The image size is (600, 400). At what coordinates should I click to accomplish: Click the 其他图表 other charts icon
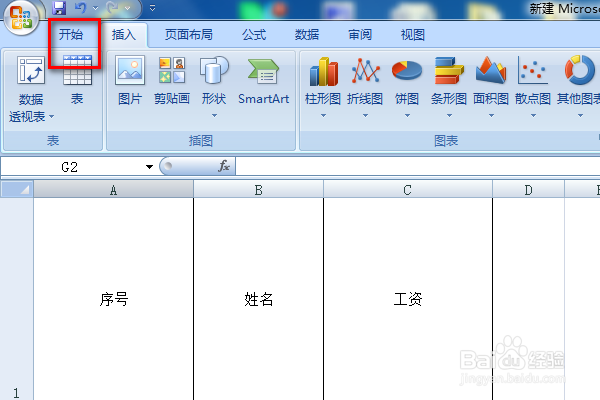(580, 70)
